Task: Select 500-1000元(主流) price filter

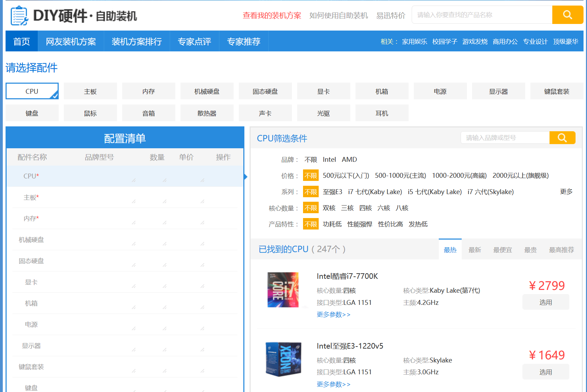Action: pyautogui.click(x=401, y=176)
